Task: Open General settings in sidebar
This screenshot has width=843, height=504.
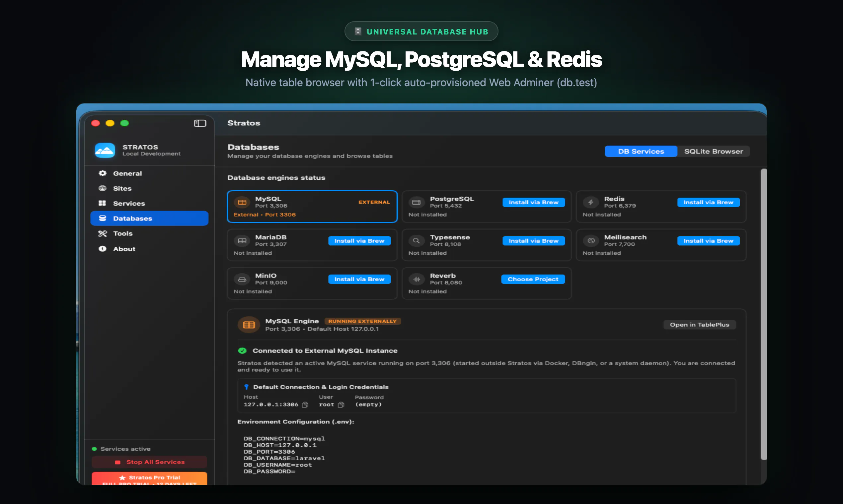Action: 149,173
